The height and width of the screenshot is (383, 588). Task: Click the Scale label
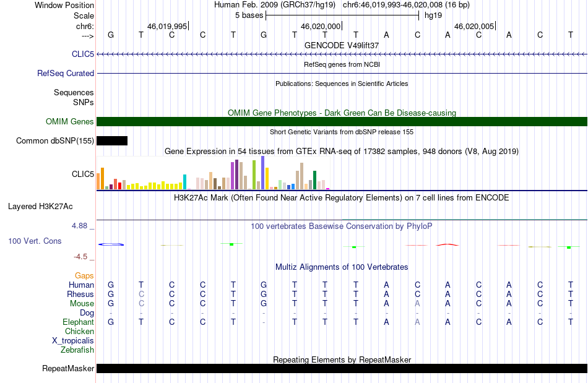[x=84, y=15]
